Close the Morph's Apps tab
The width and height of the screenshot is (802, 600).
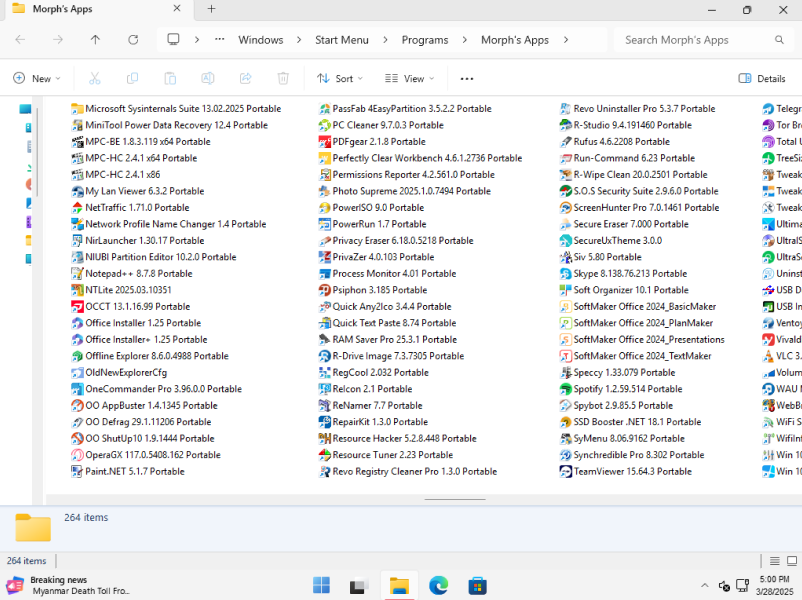coord(177,9)
